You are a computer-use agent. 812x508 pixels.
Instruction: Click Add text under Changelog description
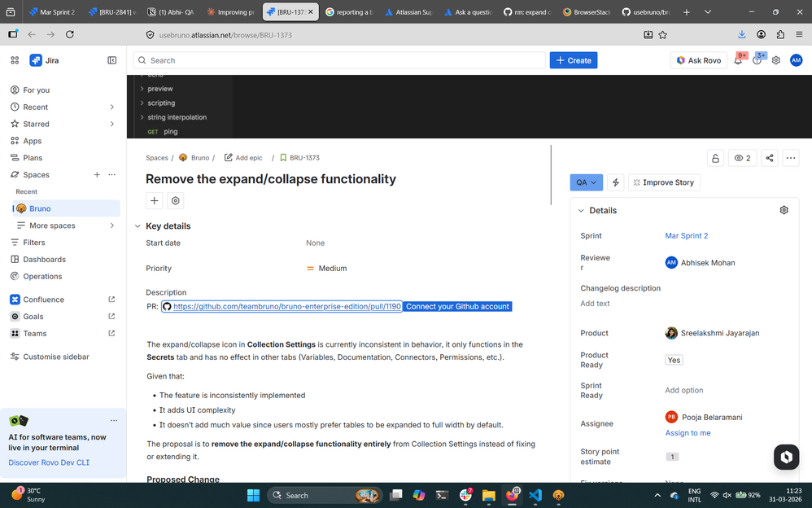pos(595,303)
